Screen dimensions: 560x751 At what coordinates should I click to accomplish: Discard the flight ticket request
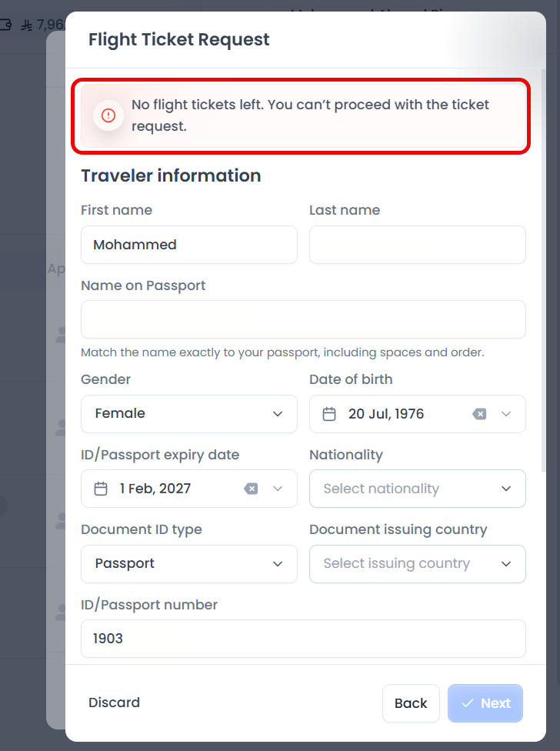[x=114, y=703]
